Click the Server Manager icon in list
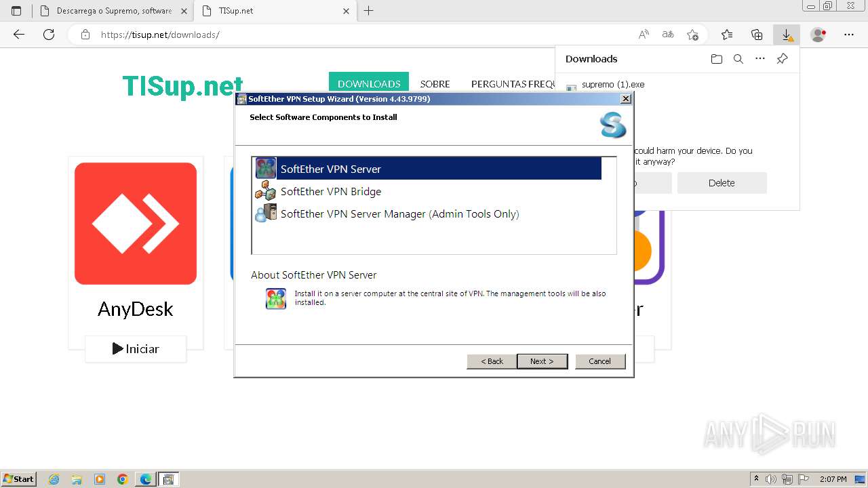The width and height of the screenshot is (868, 488). pos(266,213)
